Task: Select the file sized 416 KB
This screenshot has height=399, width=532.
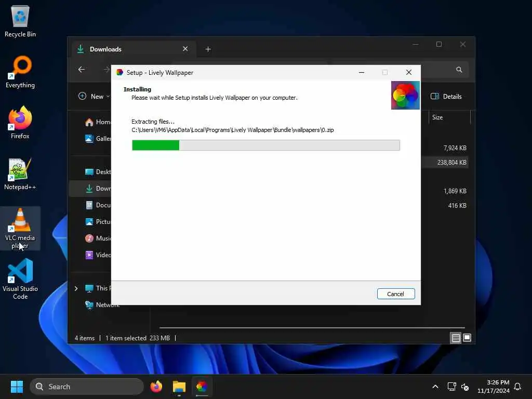Action: coord(457,205)
